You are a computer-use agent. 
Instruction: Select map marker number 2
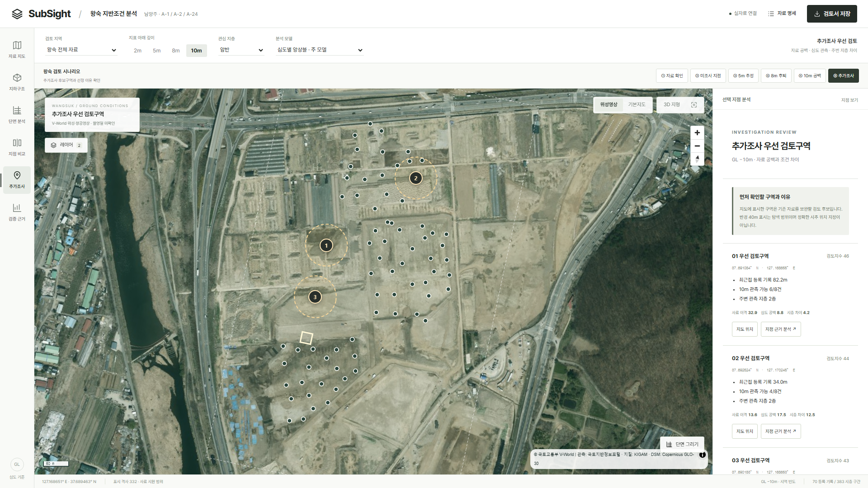click(416, 178)
